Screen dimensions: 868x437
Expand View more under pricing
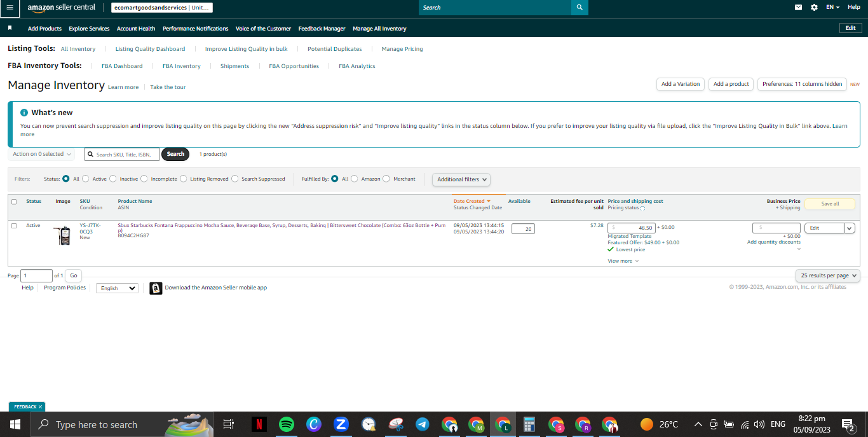tap(623, 261)
